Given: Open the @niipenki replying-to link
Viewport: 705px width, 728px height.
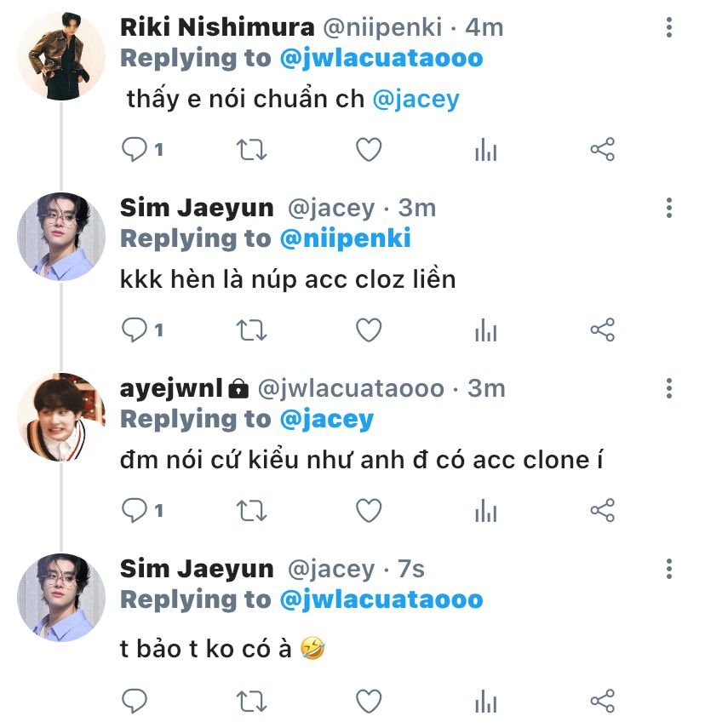Looking at the screenshot, I should coord(345,238).
